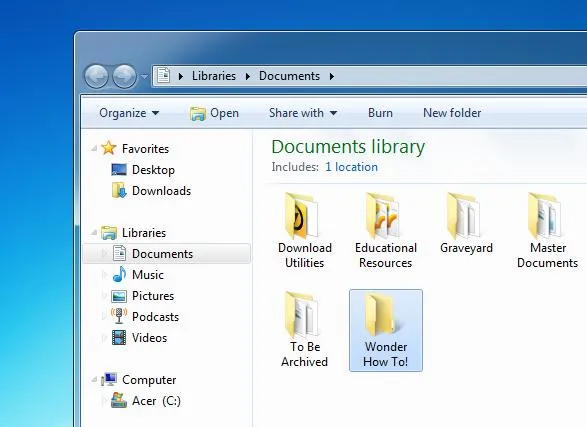Select the Music library label
This screenshot has width=587, height=427.
[148, 275]
